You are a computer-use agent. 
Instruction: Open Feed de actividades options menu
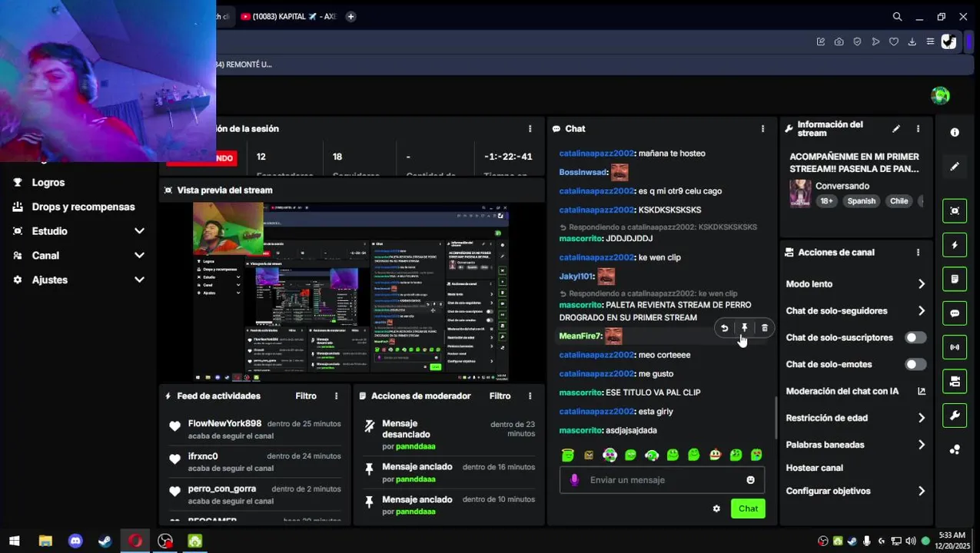click(336, 396)
